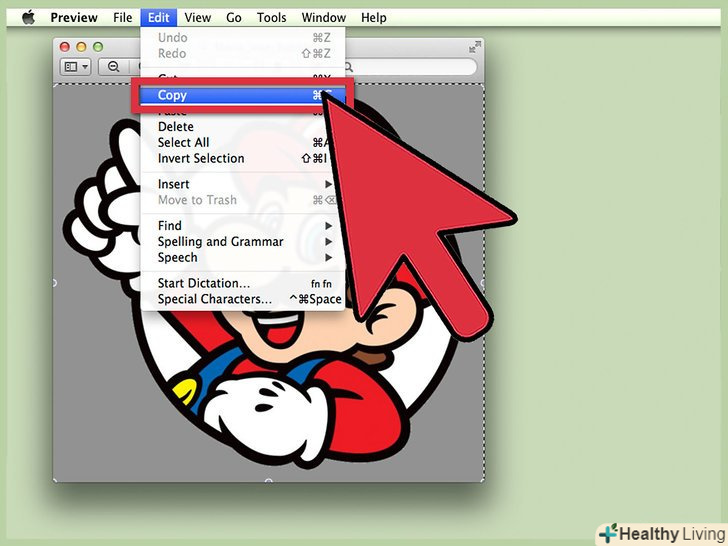This screenshot has height=546, width=728.
Task: Choose Select All in the Edit menu
Action: click(x=242, y=142)
